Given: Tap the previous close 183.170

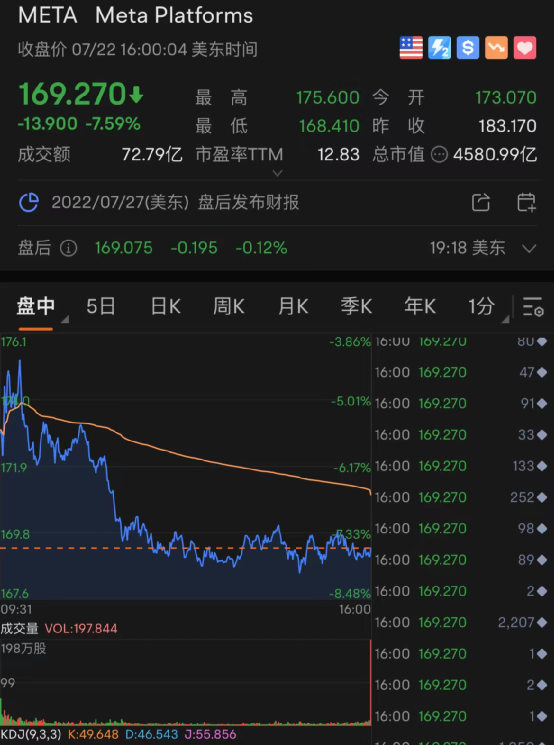Looking at the screenshot, I should point(507,126).
